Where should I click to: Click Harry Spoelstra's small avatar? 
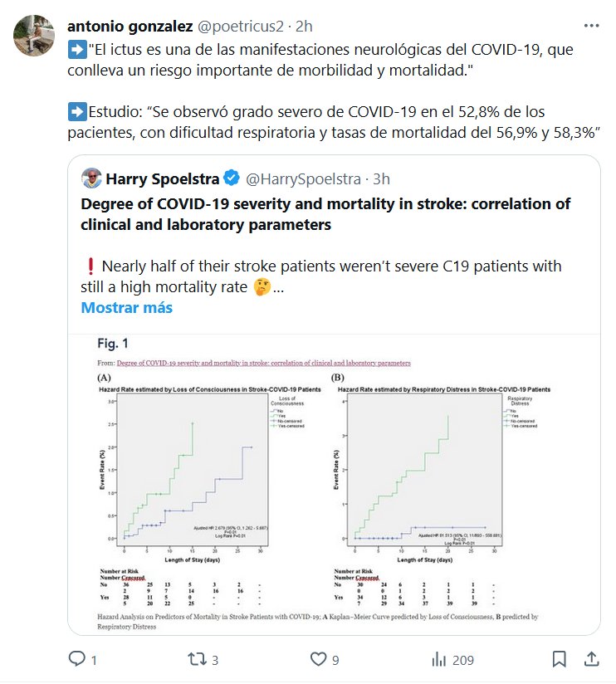tap(93, 178)
